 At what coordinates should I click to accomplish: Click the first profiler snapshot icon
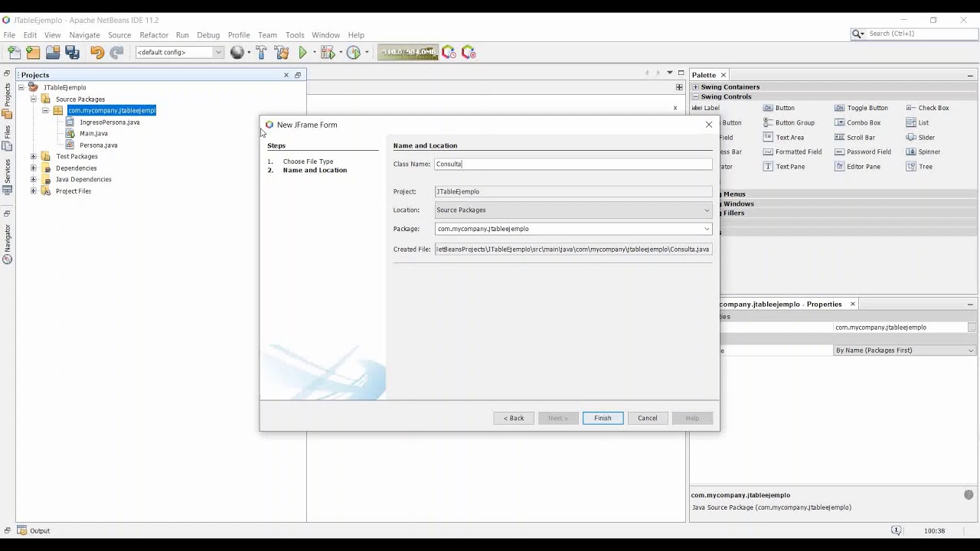tap(449, 52)
